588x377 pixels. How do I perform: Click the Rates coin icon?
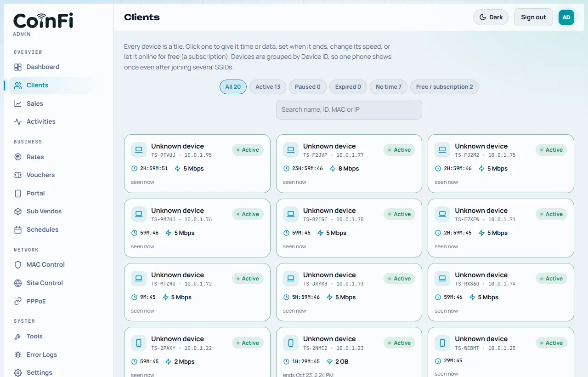click(18, 157)
